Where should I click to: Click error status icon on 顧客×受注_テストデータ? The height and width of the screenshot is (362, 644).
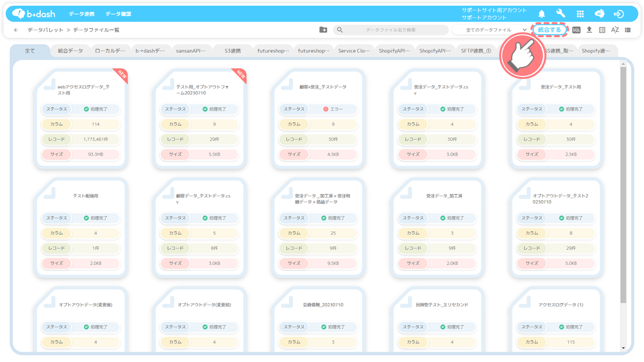[x=326, y=109]
